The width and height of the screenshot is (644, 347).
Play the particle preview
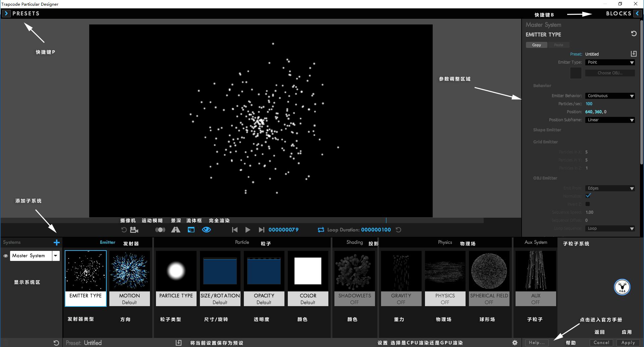click(x=248, y=230)
